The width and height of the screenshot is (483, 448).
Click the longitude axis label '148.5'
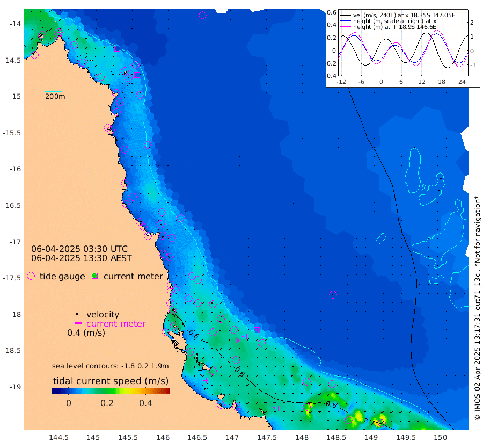(336, 437)
